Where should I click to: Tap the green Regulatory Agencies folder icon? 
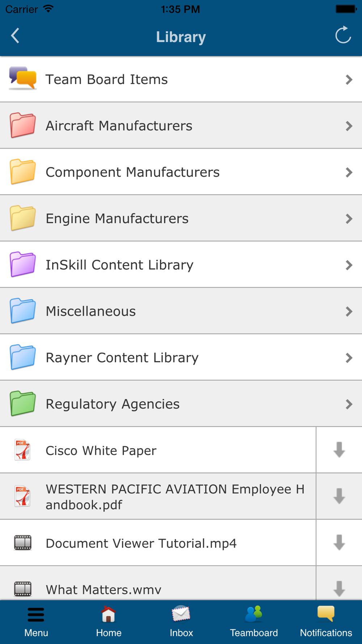pos(23,403)
